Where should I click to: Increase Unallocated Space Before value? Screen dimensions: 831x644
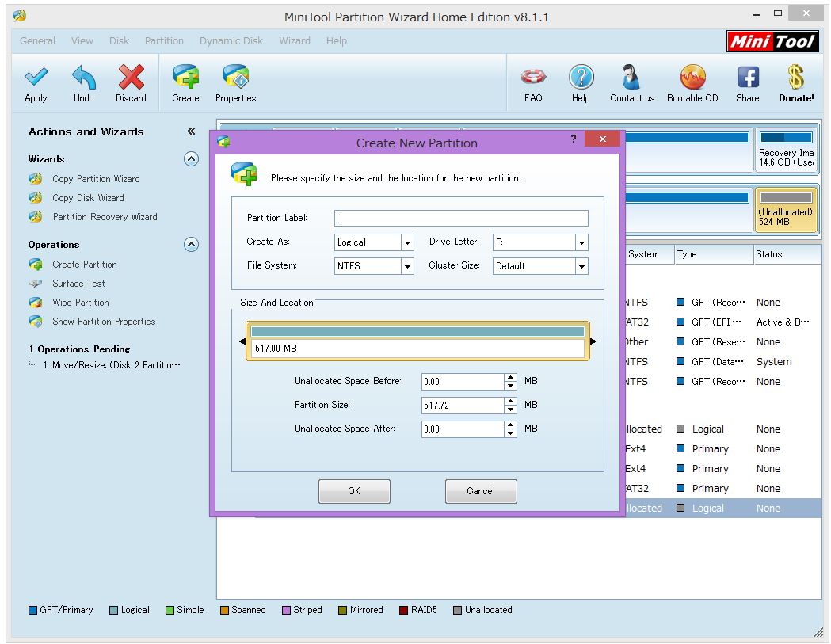(510, 377)
